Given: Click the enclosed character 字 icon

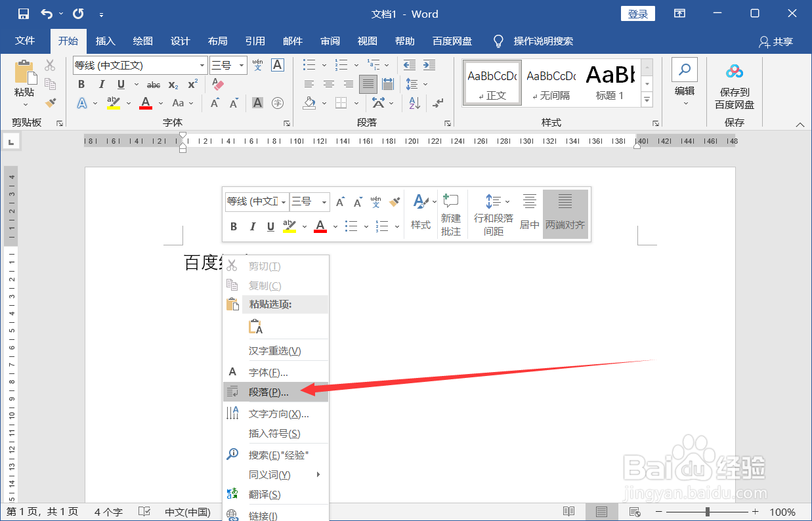Looking at the screenshot, I should click(x=278, y=103).
